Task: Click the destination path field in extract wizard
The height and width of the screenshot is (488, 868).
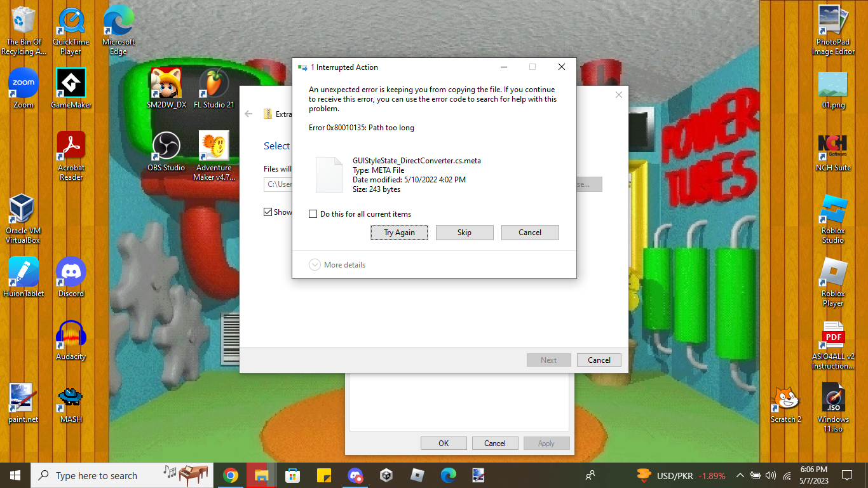Action: click(278, 184)
